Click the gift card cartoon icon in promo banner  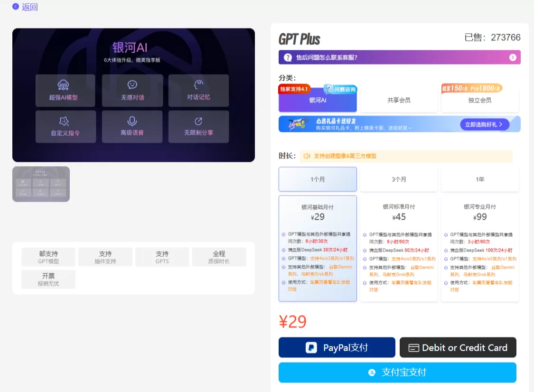pos(298,124)
